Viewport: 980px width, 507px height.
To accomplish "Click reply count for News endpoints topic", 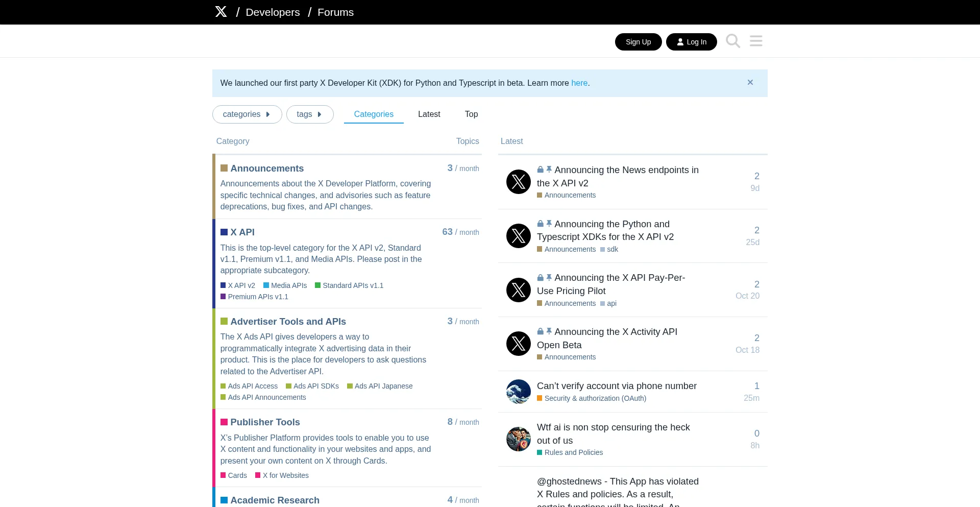I will [x=757, y=176].
